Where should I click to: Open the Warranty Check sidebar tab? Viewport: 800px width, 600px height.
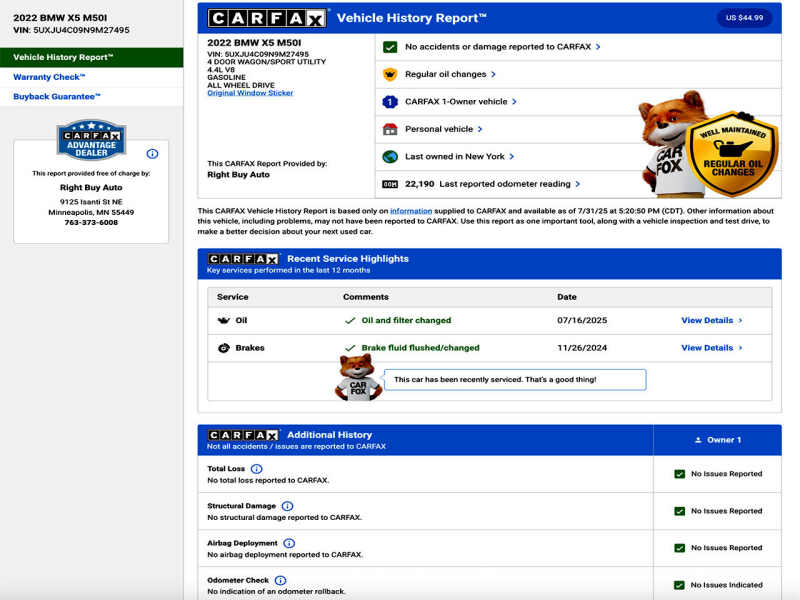(x=91, y=77)
